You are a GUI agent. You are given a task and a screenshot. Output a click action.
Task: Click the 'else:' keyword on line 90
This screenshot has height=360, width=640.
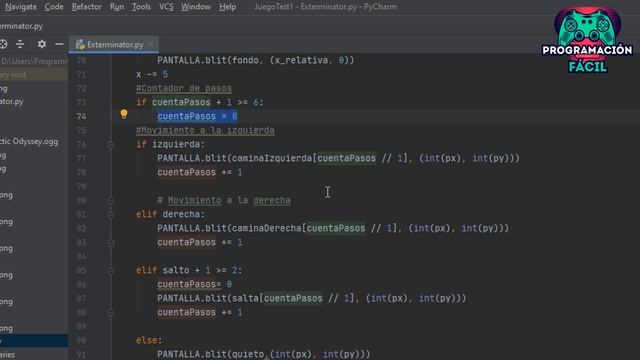pos(149,340)
